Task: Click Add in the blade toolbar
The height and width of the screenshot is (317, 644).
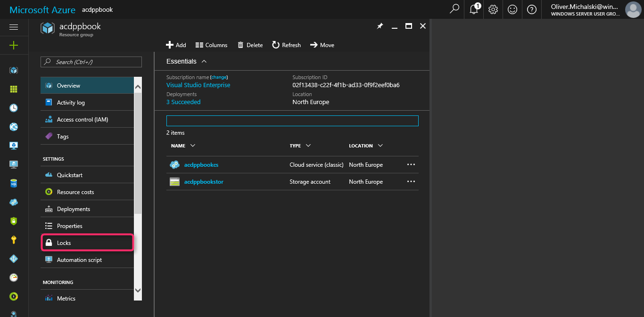Action: tap(176, 45)
